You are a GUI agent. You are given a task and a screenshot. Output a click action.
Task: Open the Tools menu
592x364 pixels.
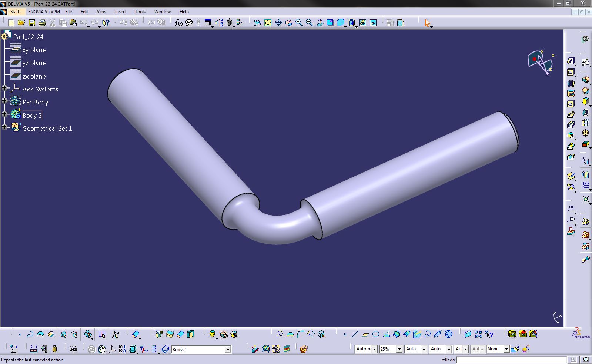coord(140,12)
